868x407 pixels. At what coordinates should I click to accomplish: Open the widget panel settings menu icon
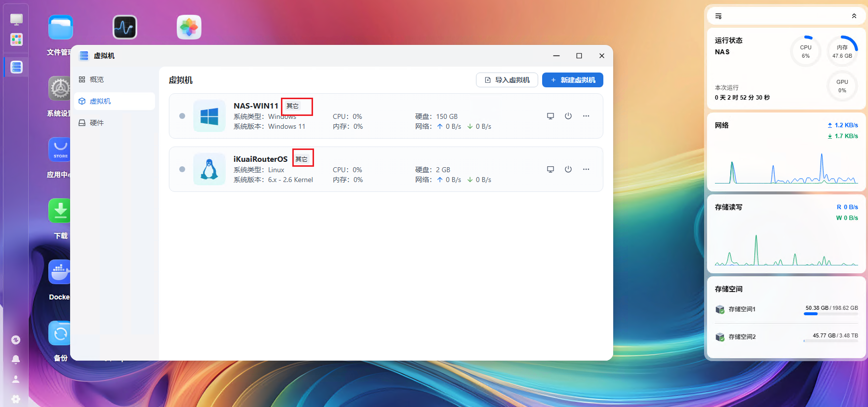tap(718, 16)
